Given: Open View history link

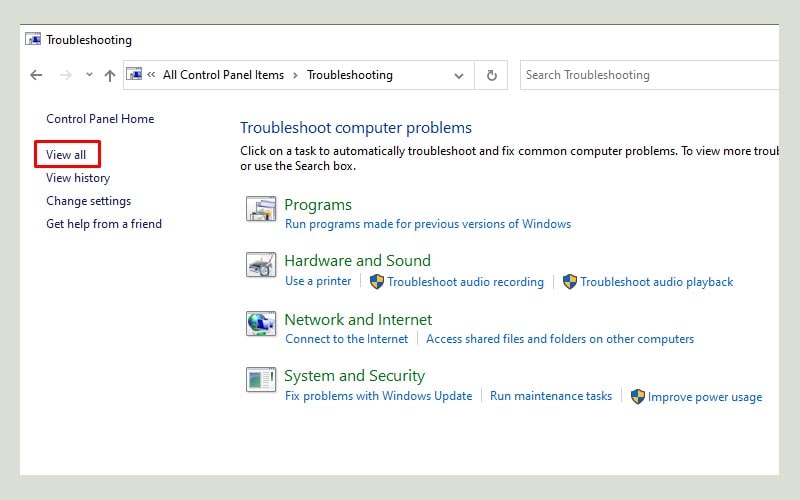Looking at the screenshot, I should click(78, 178).
